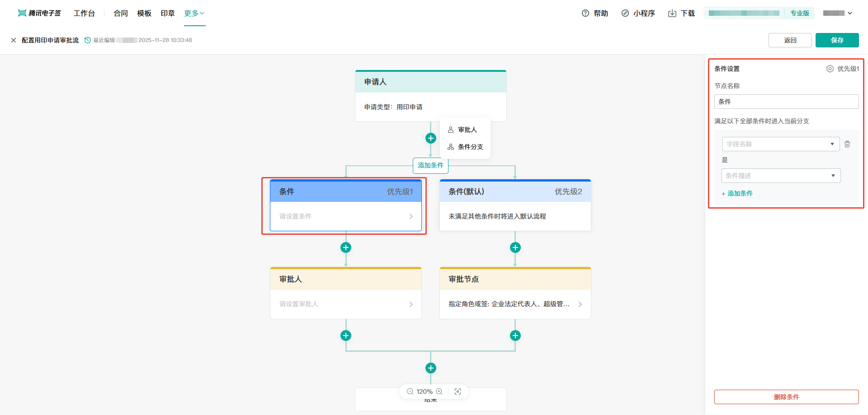
Task: Click the green plus below 申请人 node
Action: click(x=430, y=138)
